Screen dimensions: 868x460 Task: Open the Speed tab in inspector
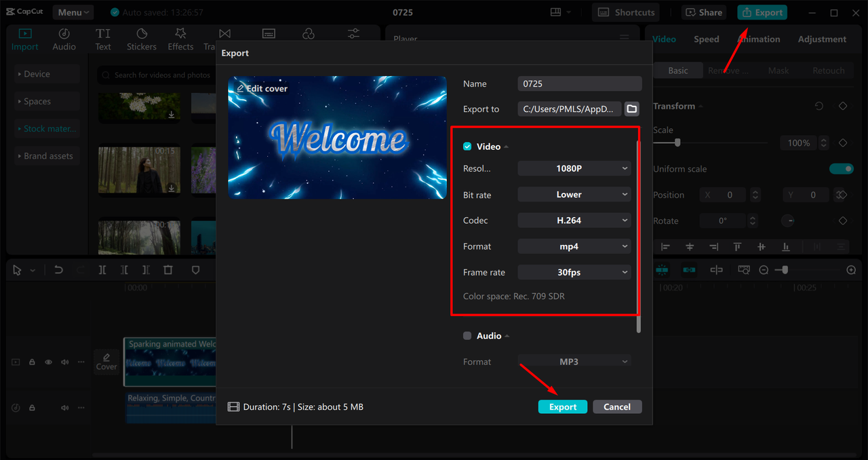click(706, 39)
